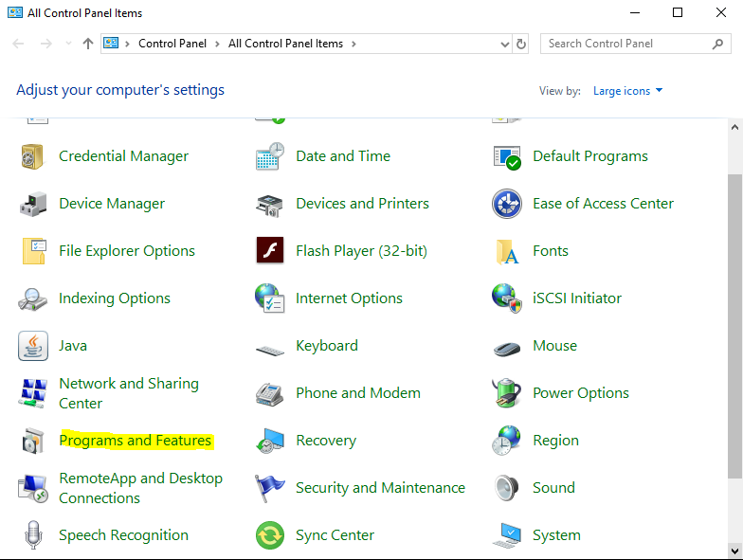Open the Credential Manager safe icon

point(32,156)
